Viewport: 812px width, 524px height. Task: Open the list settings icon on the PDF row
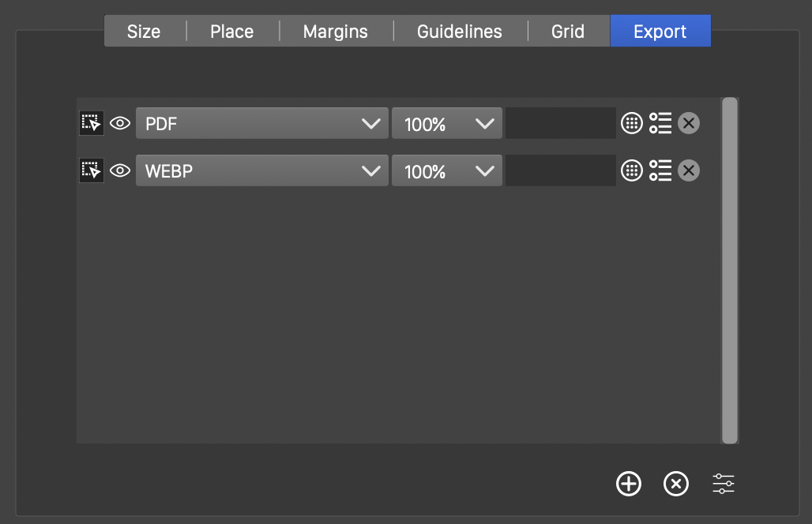click(x=660, y=123)
